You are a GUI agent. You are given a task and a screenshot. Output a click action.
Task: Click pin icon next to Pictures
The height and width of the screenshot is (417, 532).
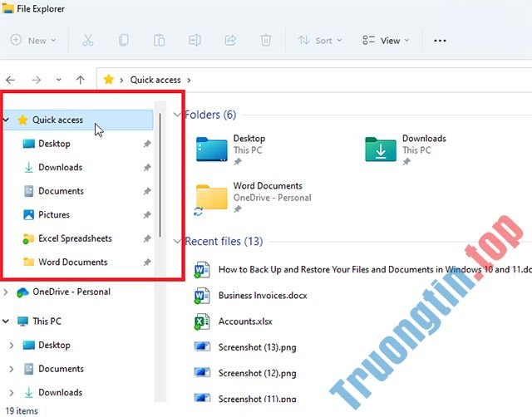(147, 215)
